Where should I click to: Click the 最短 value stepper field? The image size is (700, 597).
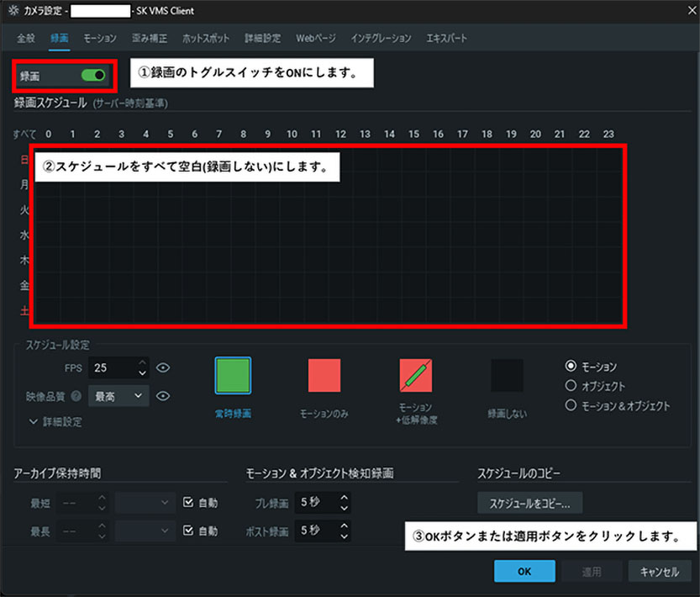click(x=83, y=503)
